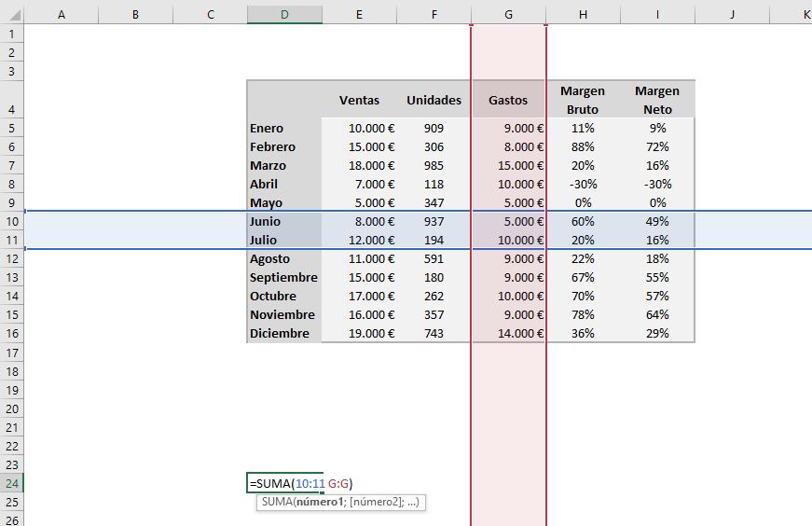Select the Septiembre row label

285,277
